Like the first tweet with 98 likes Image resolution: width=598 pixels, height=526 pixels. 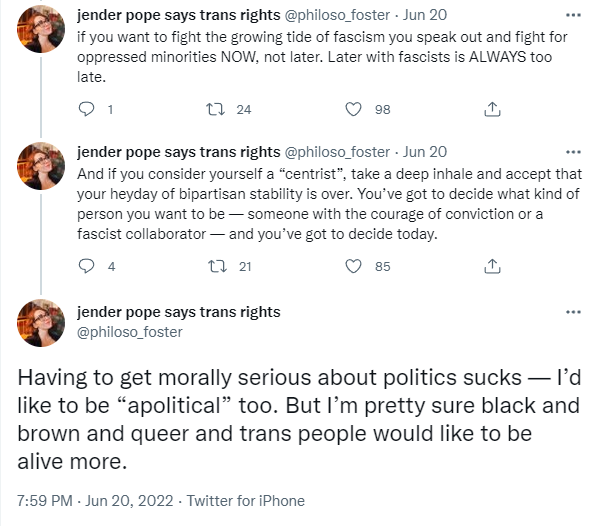(353, 109)
